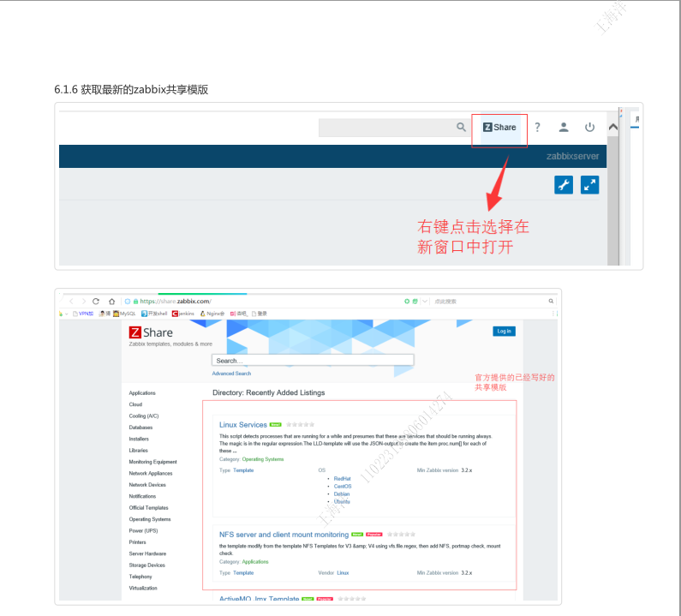The height and width of the screenshot is (616, 681).
Task: Select the Printers category
Action: (x=137, y=542)
